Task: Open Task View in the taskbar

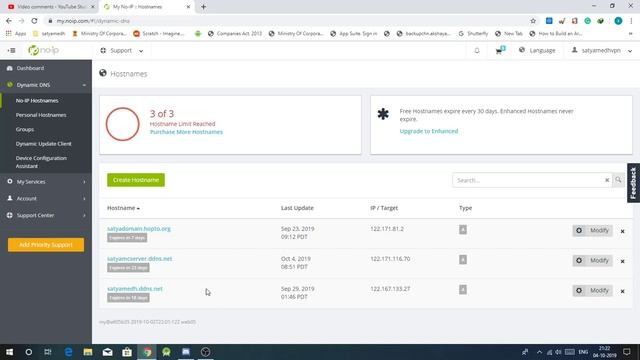Action: tap(48, 352)
